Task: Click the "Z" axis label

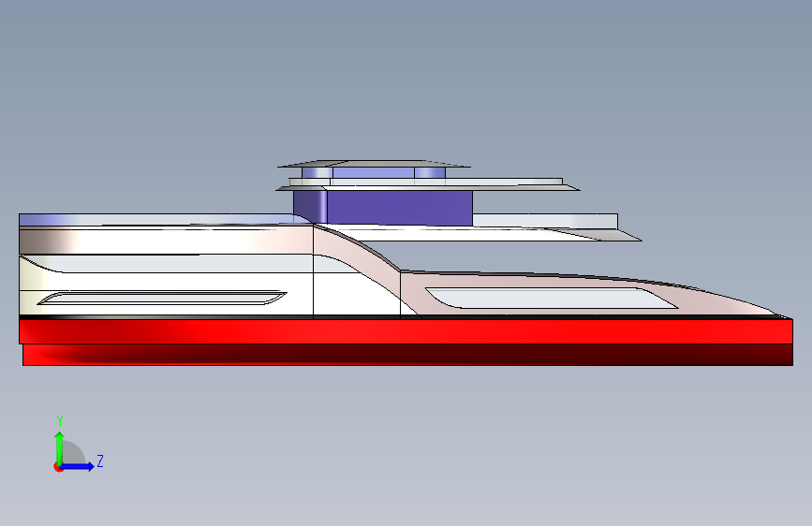Action: click(x=100, y=460)
